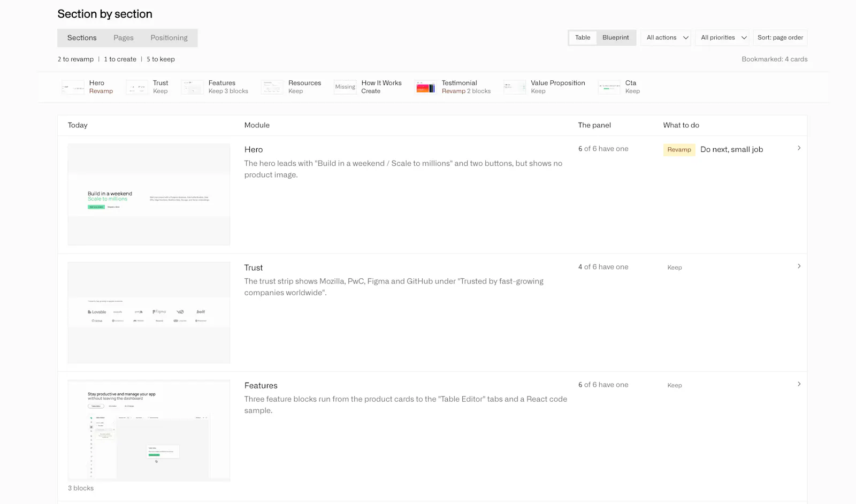This screenshot has height=504, width=856.
Task: Click the Features module title in table
Action: pos(261,386)
